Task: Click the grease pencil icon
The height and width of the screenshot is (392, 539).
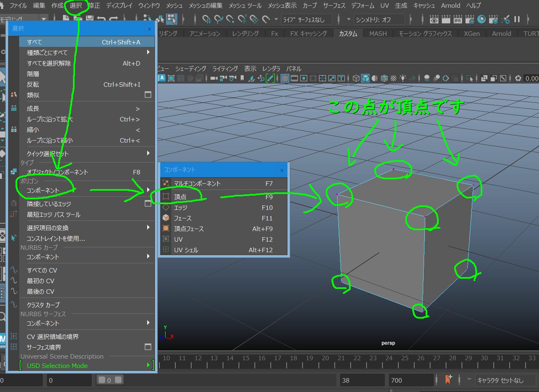Action: click(270, 78)
